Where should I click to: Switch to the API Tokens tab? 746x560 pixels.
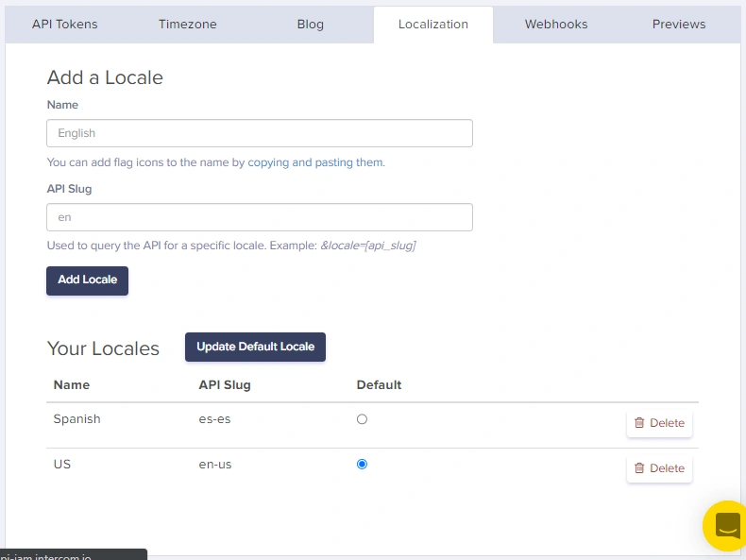click(x=64, y=25)
